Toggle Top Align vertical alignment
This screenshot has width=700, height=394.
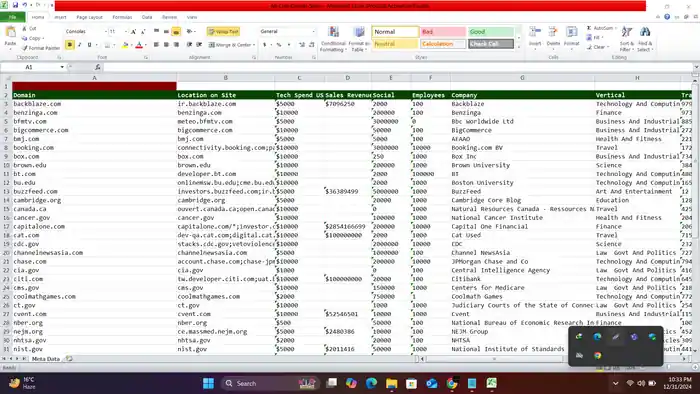156,32
